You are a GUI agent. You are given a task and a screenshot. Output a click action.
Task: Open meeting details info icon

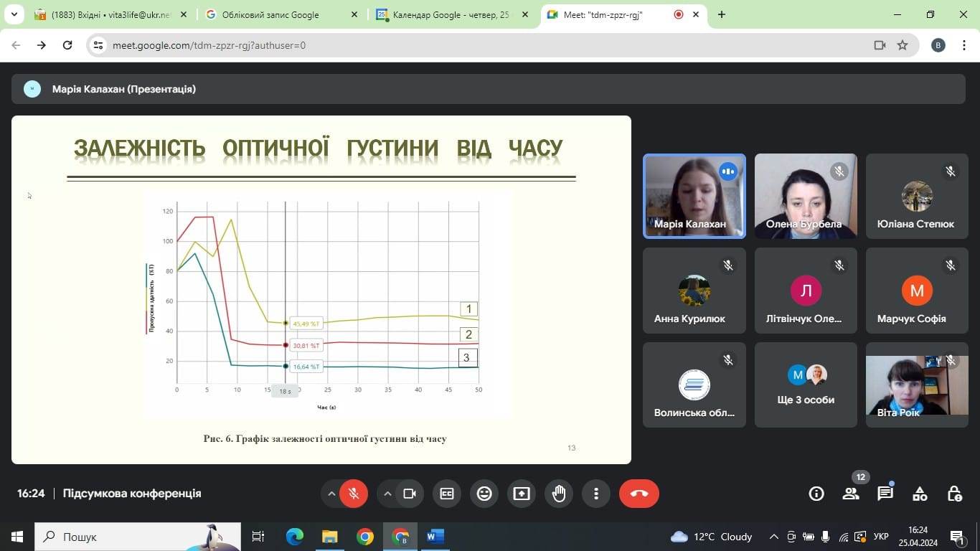click(816, 494)
